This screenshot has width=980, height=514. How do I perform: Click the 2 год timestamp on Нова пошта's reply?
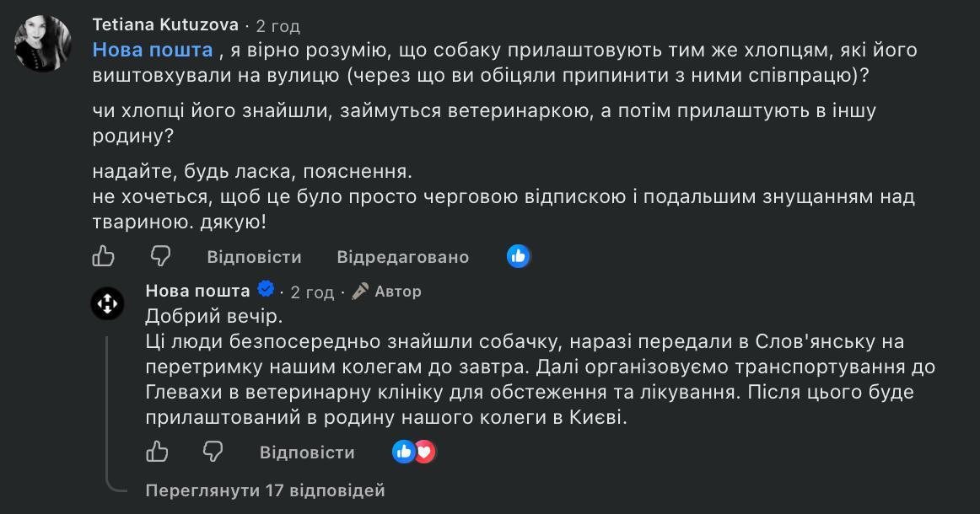point(313,292)
